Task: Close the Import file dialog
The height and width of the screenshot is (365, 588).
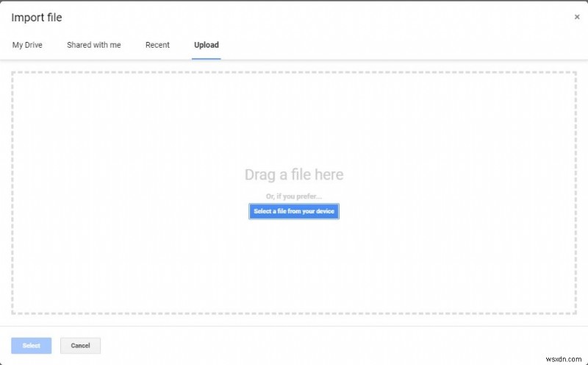Action: [x=577, y=17]
